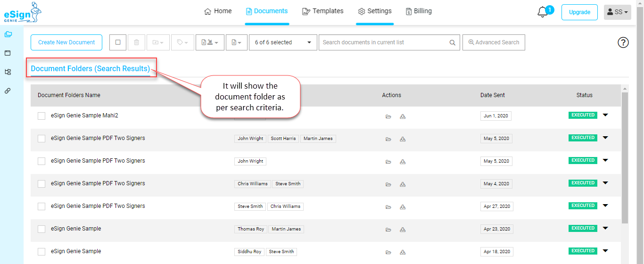Click the Scott Harris signer tag
This screenshot has width=644, height=264.
[x=283, y=139]
